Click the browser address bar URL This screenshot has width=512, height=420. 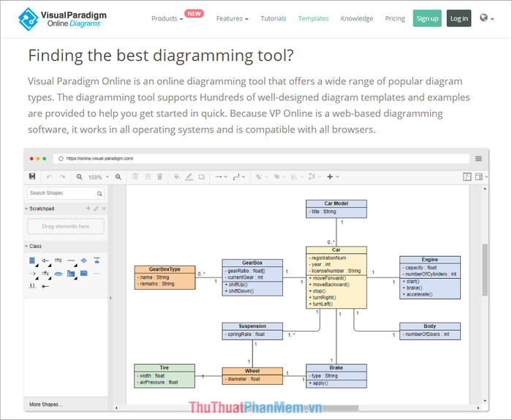pos(99,158)
